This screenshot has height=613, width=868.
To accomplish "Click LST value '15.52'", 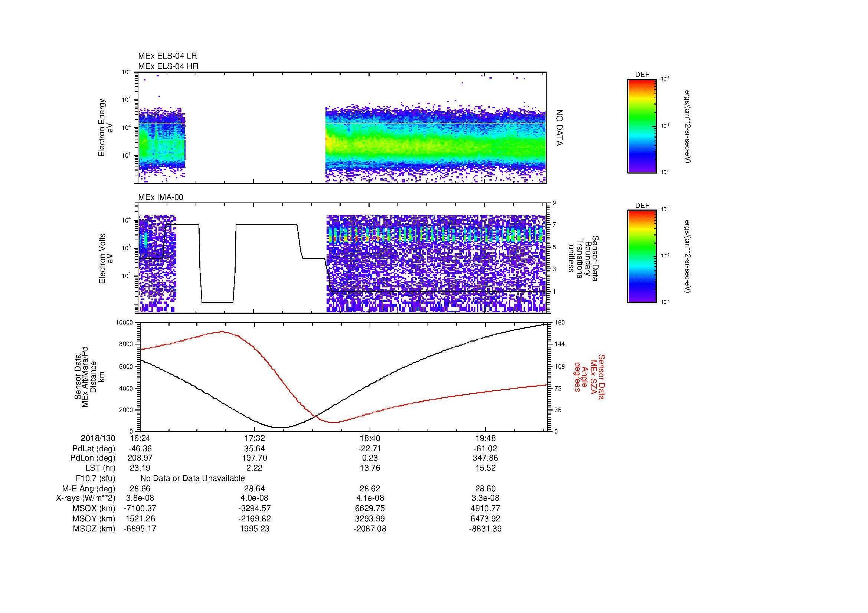I will (485, 468).
